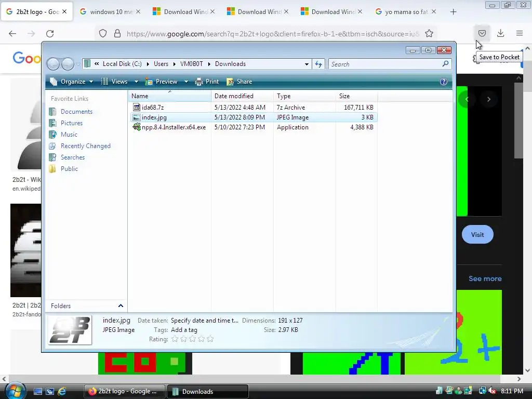
Task: Click the Print toolbar button
Action: [x=207, y=82]
